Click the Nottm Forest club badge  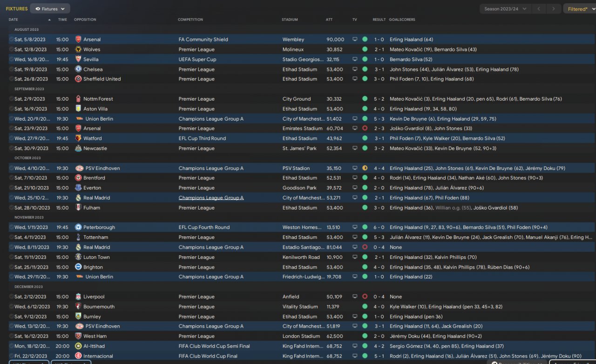78,99
